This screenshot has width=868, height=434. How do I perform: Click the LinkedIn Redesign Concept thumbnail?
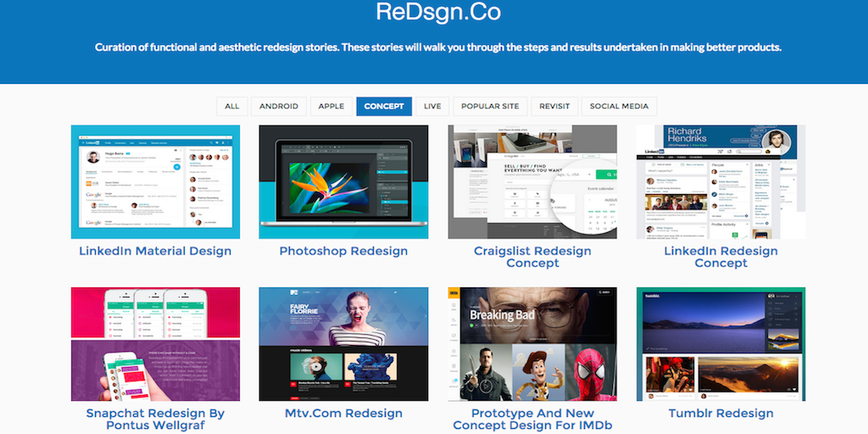coord(721,181)
